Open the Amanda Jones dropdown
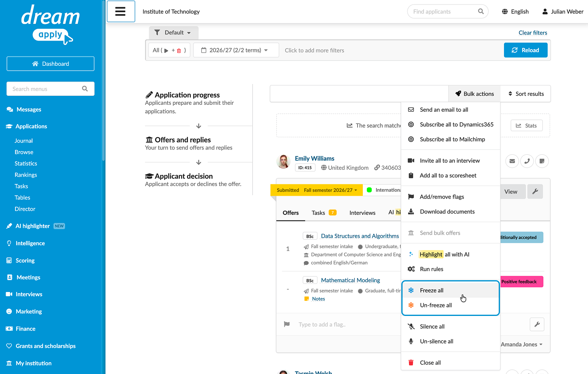 (521, 344)
